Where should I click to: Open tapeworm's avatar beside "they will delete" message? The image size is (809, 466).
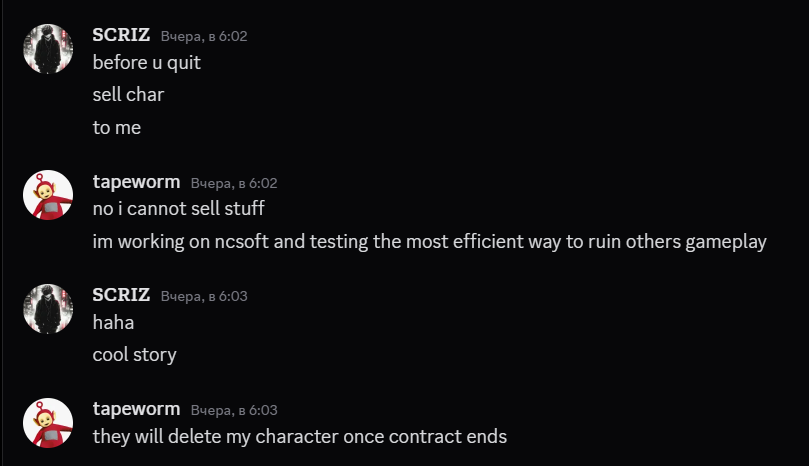pos(48,422)
